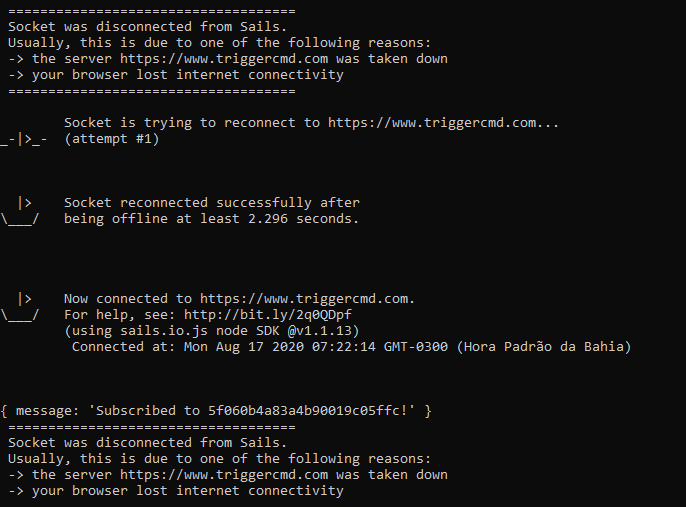The image size is (686, 507).
Task: Click the subscribed ID 5f060b4a83a4b90019c05ffc
Action: tap(304, 410)
